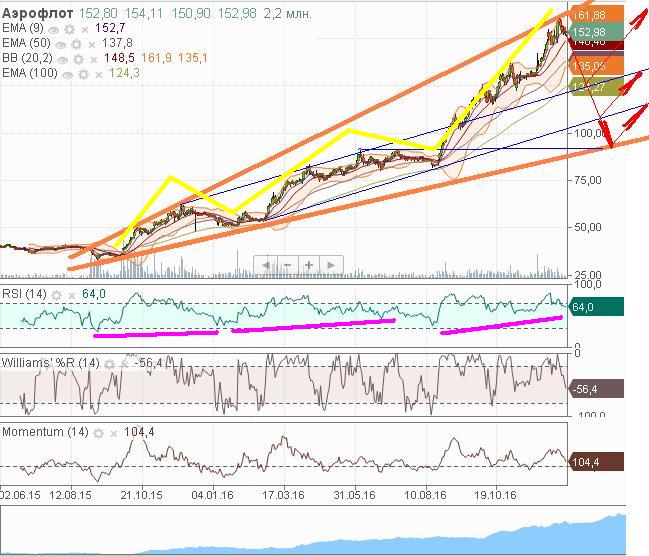The height and width of the screenshot is (556, 649).
Task: Remove EMA (100) indicator with its X icon
Action: pos(99,75)
